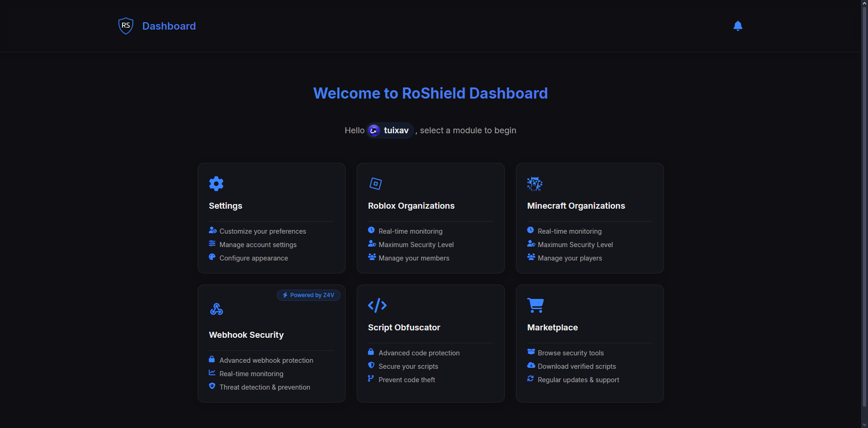Open the Script Obfuscator module
868x428 pixels.
coord(431,343)
